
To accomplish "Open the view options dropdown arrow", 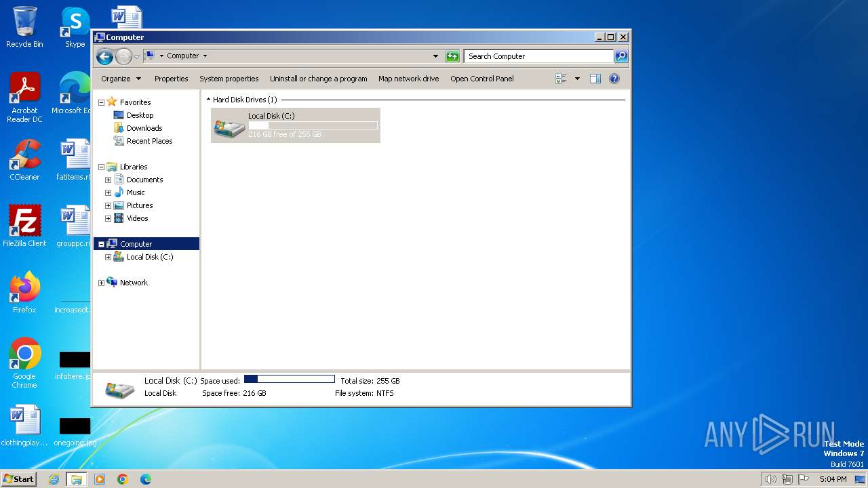I will (x=577, y=79).
